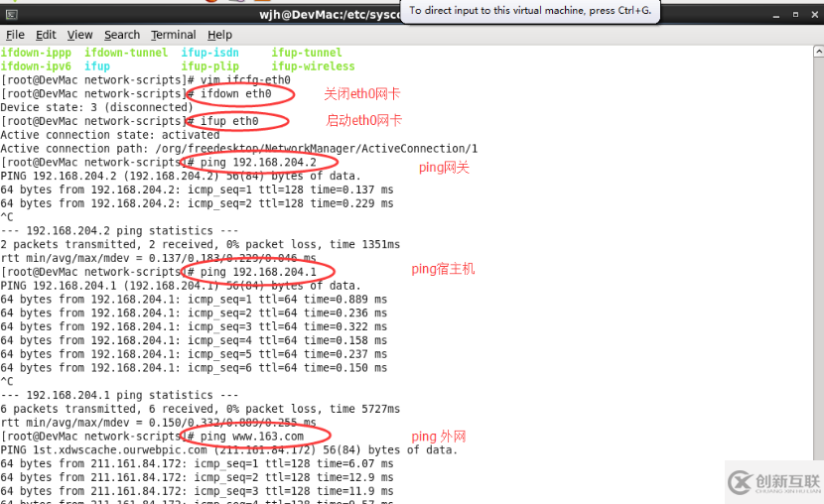Click 'Active connection state: activated' line

[110, 134]
